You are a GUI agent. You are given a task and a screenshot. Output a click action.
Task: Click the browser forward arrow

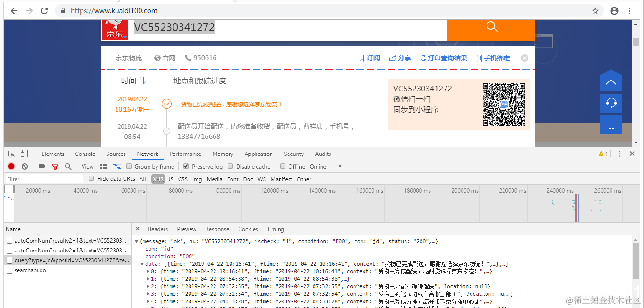click(29, 11)
